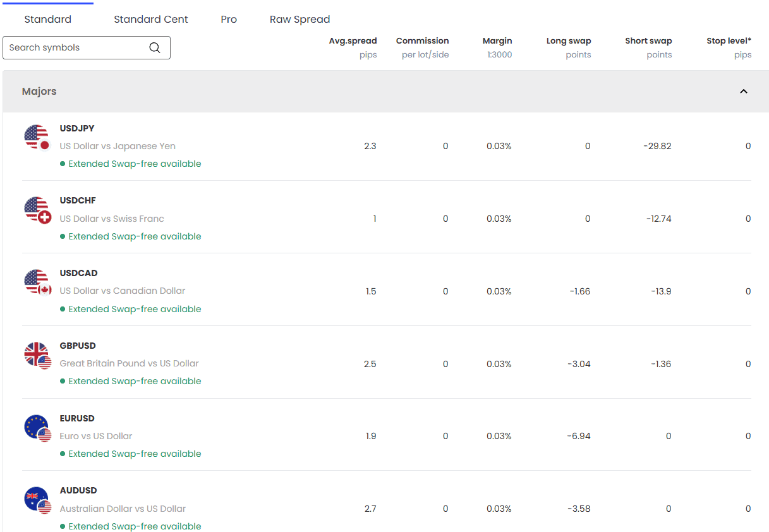Click the EURUSD flag pair icon

click(x=37, y=428)
